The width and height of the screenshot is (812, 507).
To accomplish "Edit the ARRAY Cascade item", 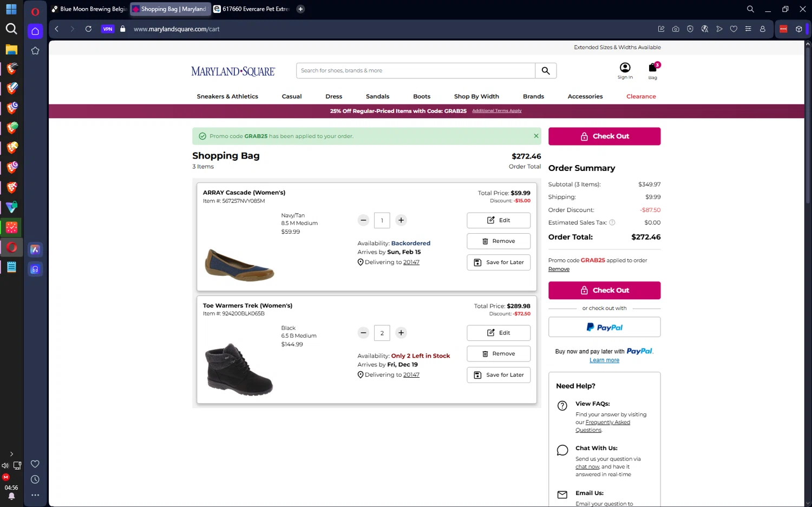I will coord(499,220).
